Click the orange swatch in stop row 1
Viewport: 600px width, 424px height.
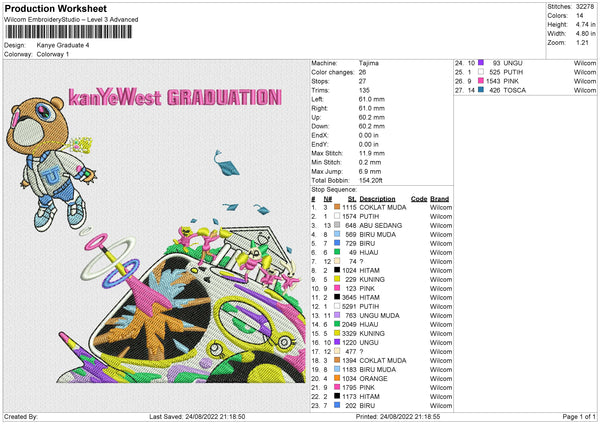coord(337,207)
